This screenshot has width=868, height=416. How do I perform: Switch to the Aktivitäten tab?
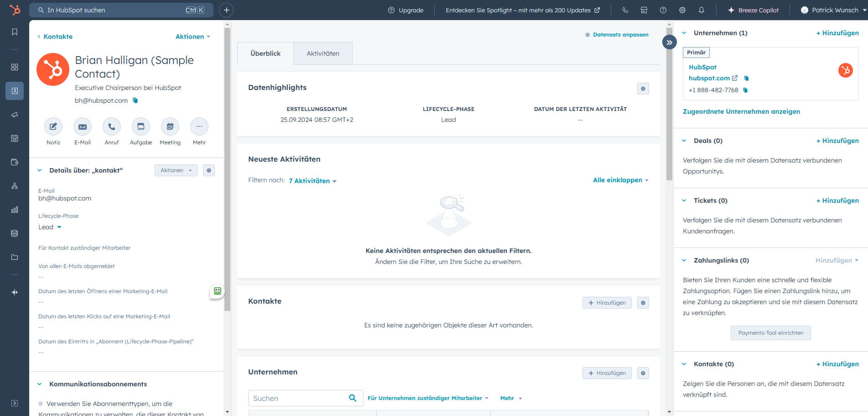323,53
